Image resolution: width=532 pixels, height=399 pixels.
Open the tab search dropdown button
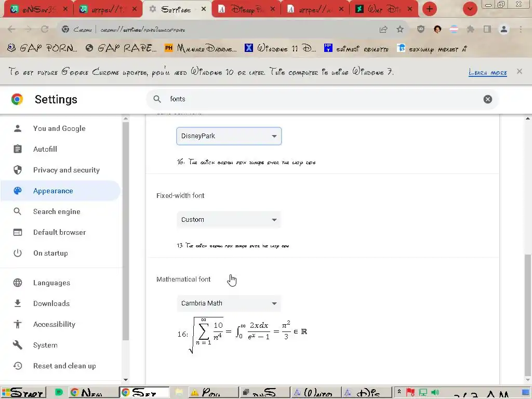(470, 9)
